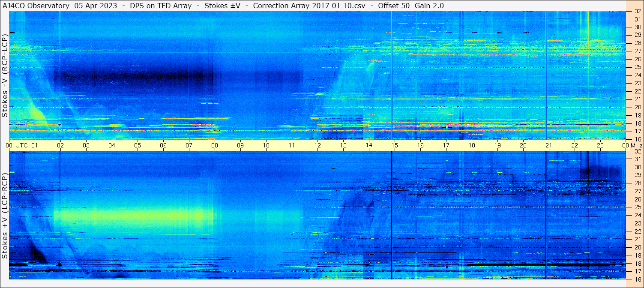
Task: Click 31 MHz label on lower +V panel
Action: click(x=638, y=159)
